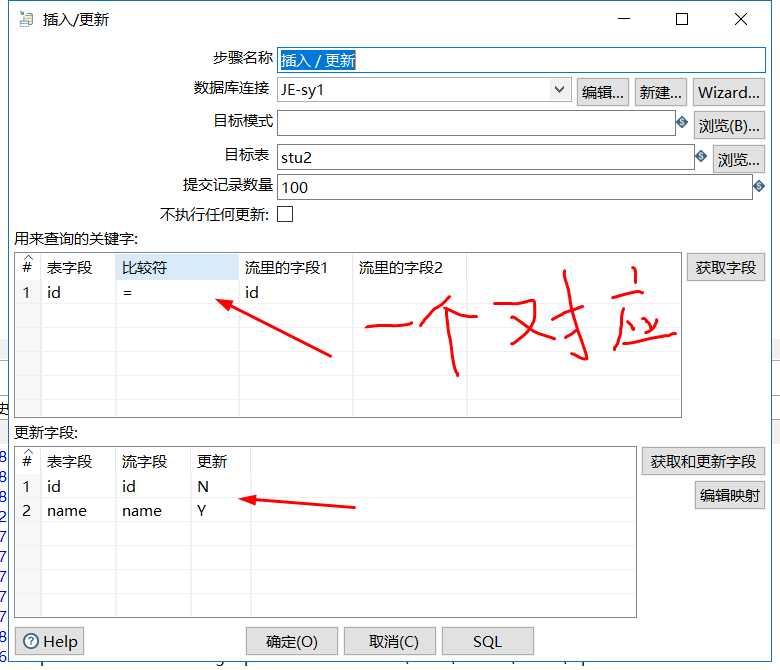Click the 获取字段 button
Screen dimensions: 780x670
pyautogui.click(x=726, y=268)
